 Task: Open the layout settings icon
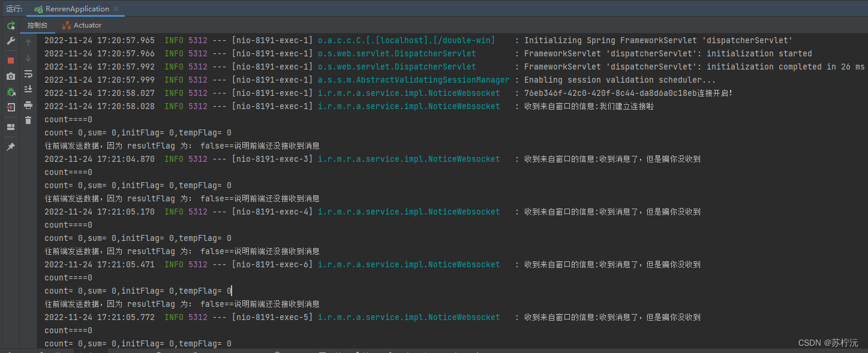click(11, 127)
